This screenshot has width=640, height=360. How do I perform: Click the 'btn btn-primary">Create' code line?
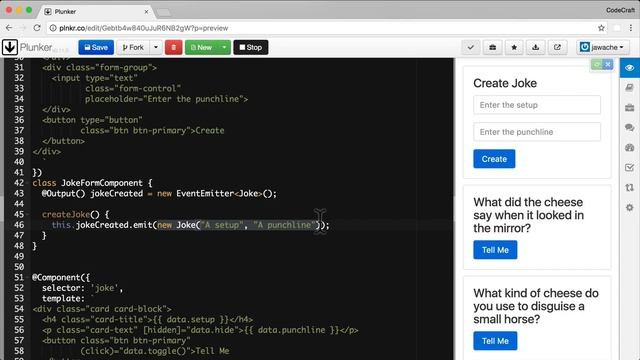click(x=152, y=131)
